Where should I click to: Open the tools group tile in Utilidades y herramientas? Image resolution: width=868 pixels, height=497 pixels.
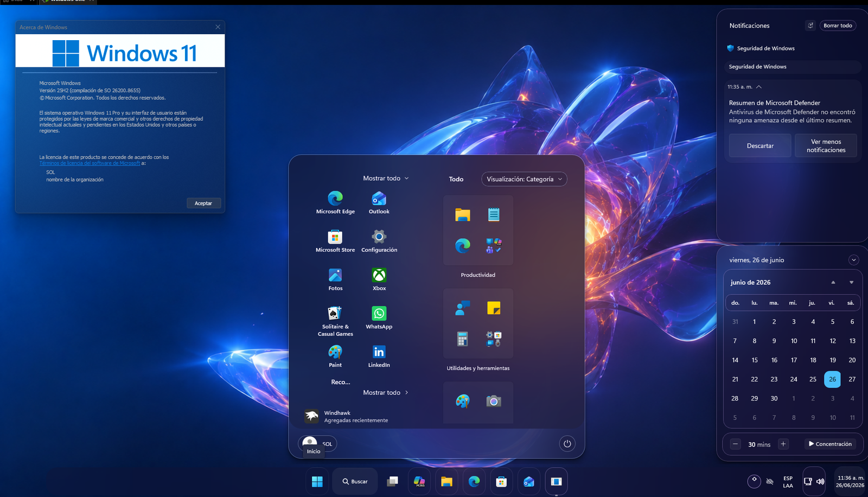pos(494,339)
